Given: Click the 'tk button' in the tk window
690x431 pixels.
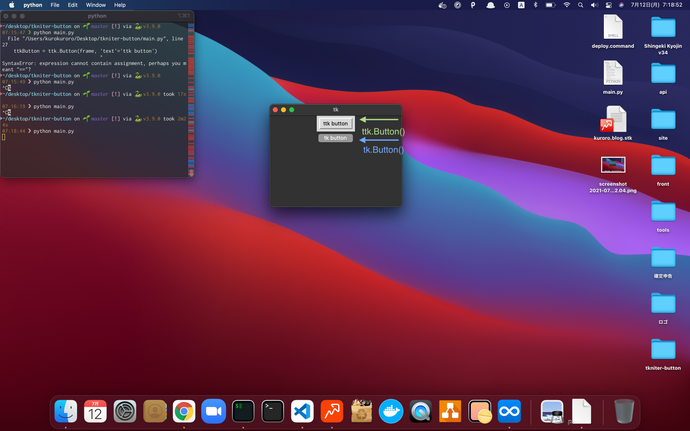Looking at the screenshot, I should pos(335,138).
